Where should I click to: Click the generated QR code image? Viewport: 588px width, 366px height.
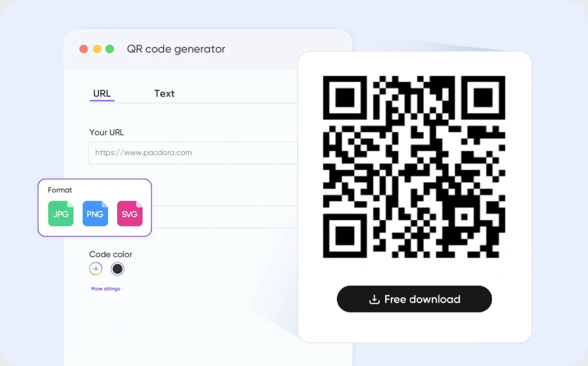414,167
